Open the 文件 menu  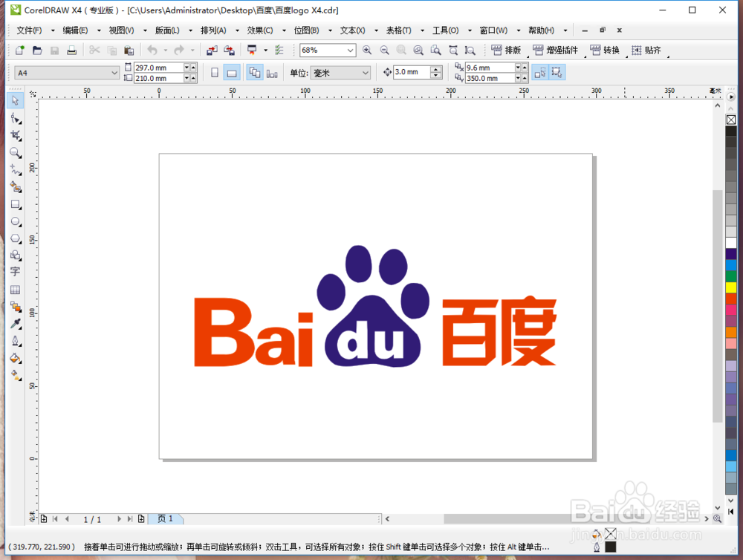tap(28, 30)
